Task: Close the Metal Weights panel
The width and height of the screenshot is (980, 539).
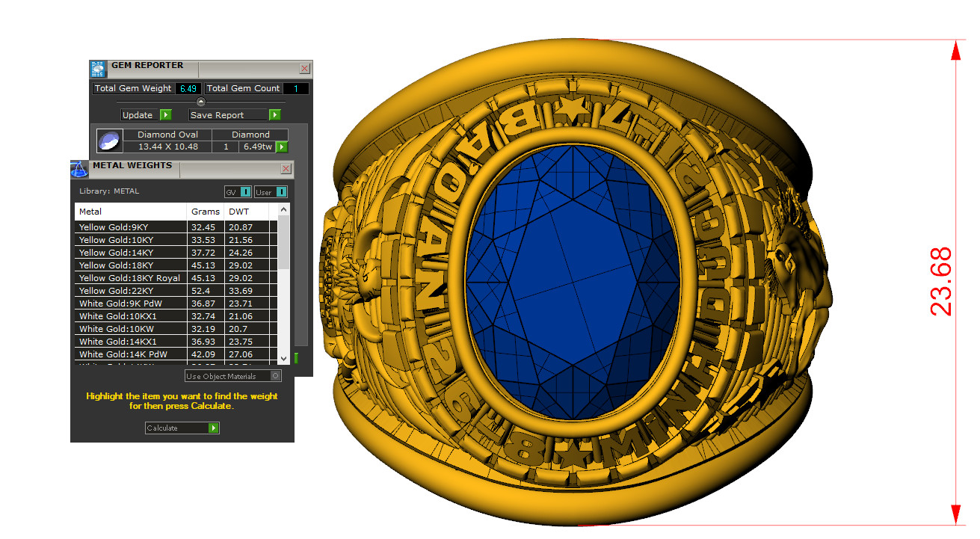Action: coord(286,169)
